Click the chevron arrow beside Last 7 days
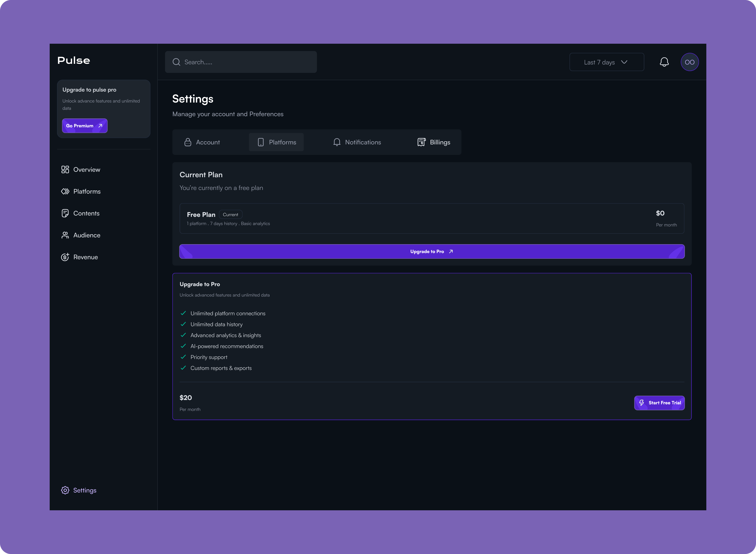The image size is (756, 554). 624,62
